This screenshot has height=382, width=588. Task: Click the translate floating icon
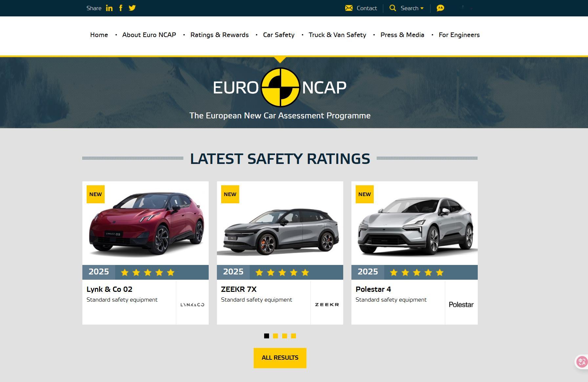coord(582,362)
